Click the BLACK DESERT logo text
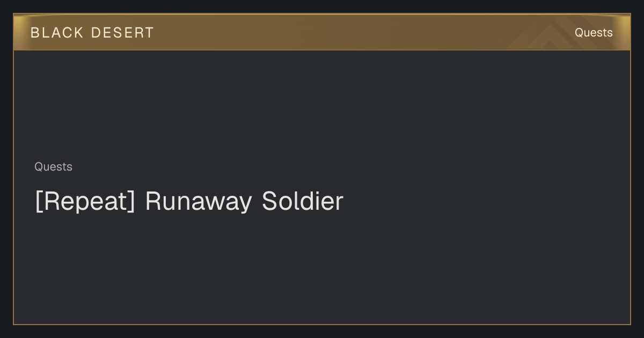Viewport: 644px width, 338px height. (x=92, y=33)
